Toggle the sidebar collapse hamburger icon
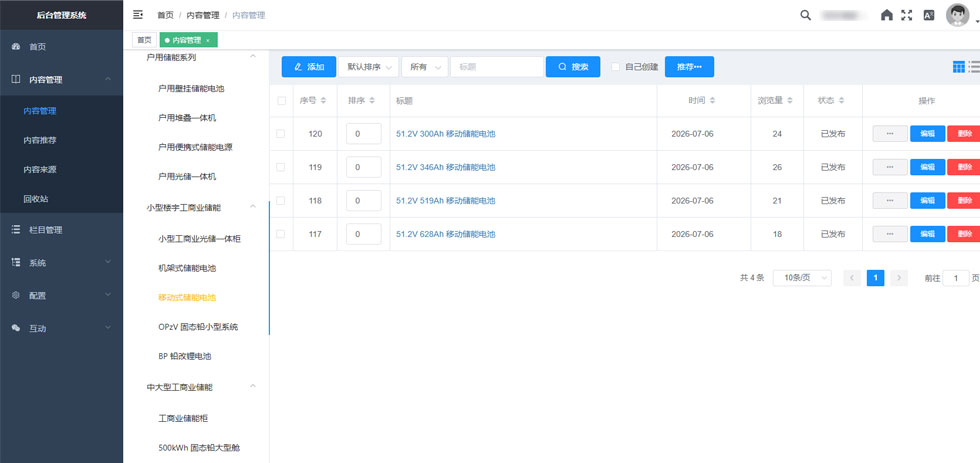Screen dimensions: 980x463 (x=138, y=14)
